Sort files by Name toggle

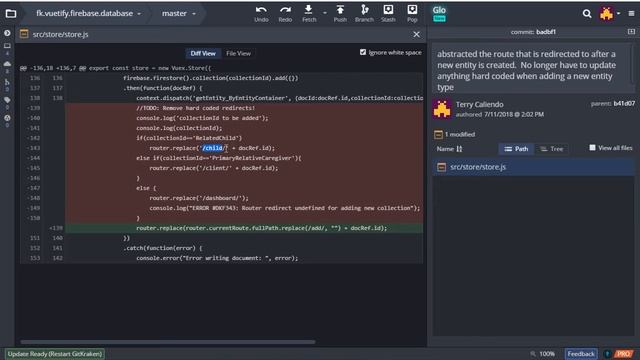coord(449,149)
